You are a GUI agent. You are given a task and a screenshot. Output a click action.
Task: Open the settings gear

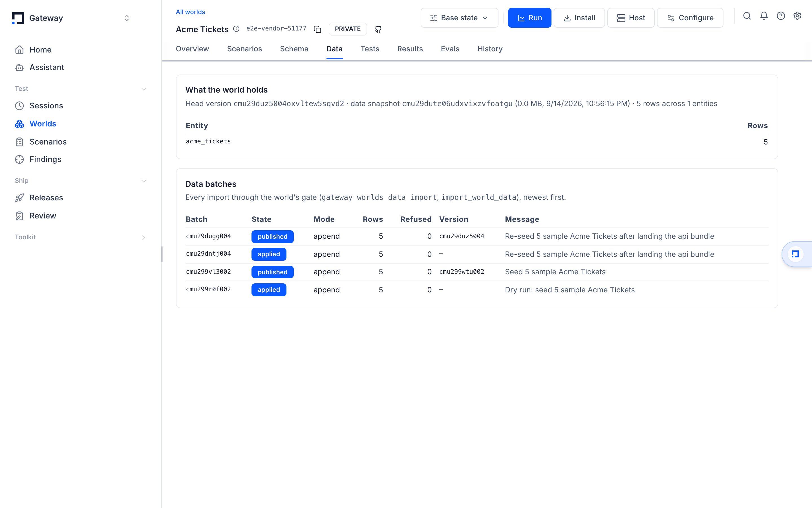coord(797,16)
